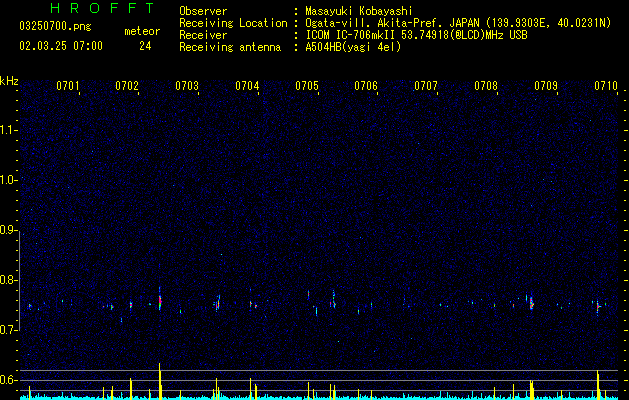Screen dimensions: 629x400
Task: Click the yellow power spike near 0710
Action: (598, 384)
